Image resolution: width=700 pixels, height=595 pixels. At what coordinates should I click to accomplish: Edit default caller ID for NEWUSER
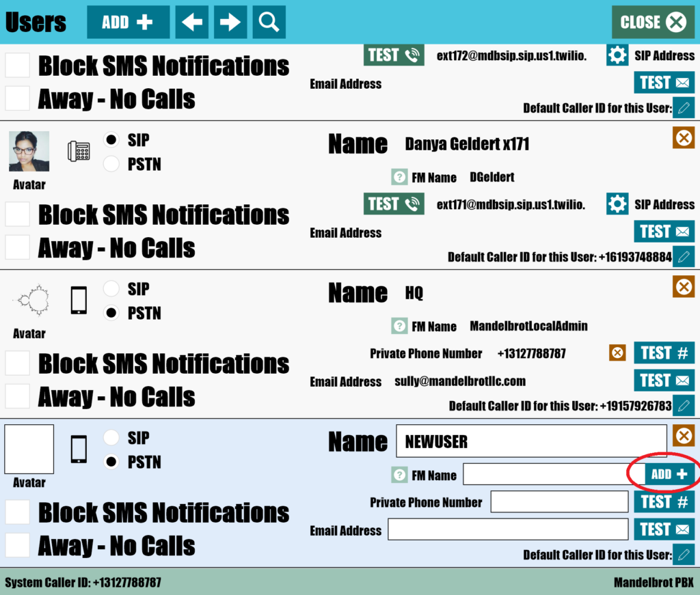click(684, 555)
